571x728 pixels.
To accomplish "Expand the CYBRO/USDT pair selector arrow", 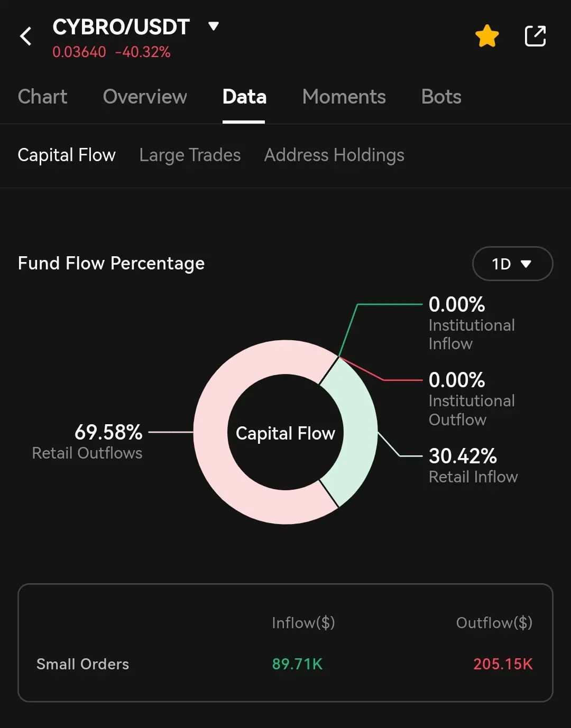I will (214, 26).
